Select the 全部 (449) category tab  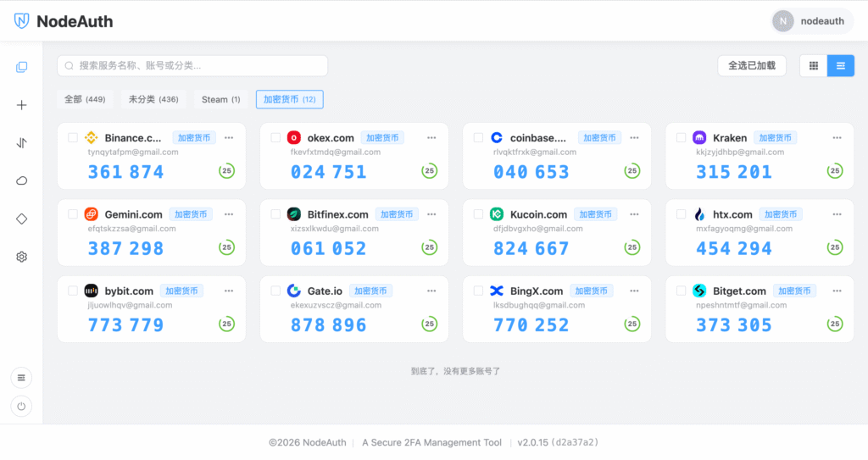click(85, 99)
